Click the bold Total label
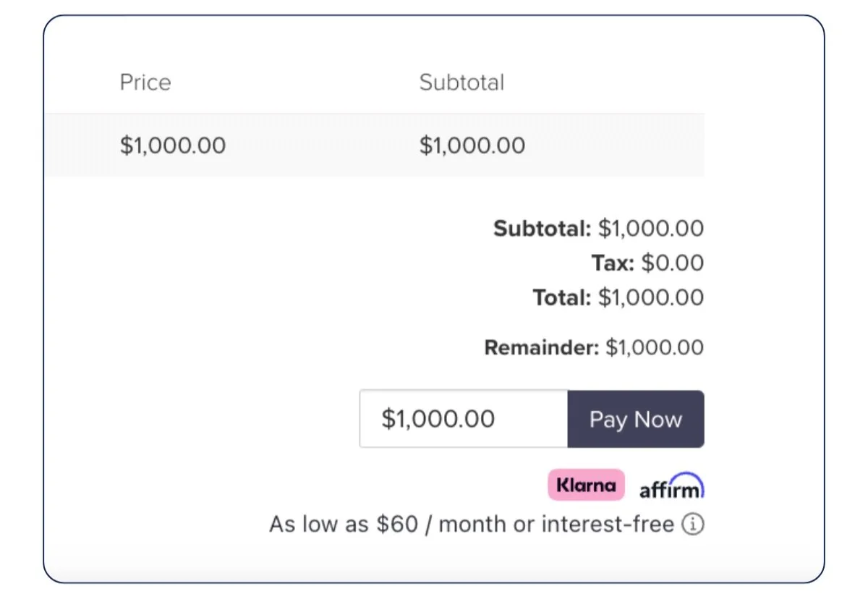Image resolution: width=868 pixels, height=594 pixels. point(562,297)
